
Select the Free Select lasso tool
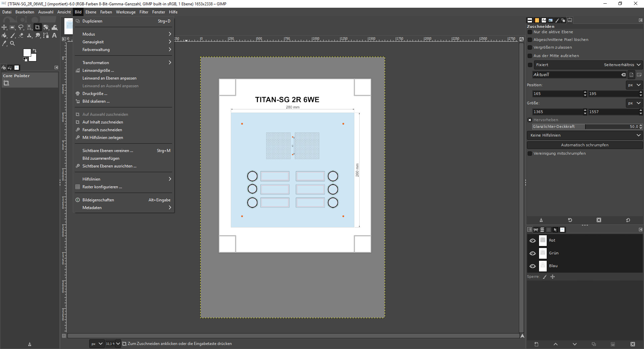pyautogui.click(x=21, y=28)
